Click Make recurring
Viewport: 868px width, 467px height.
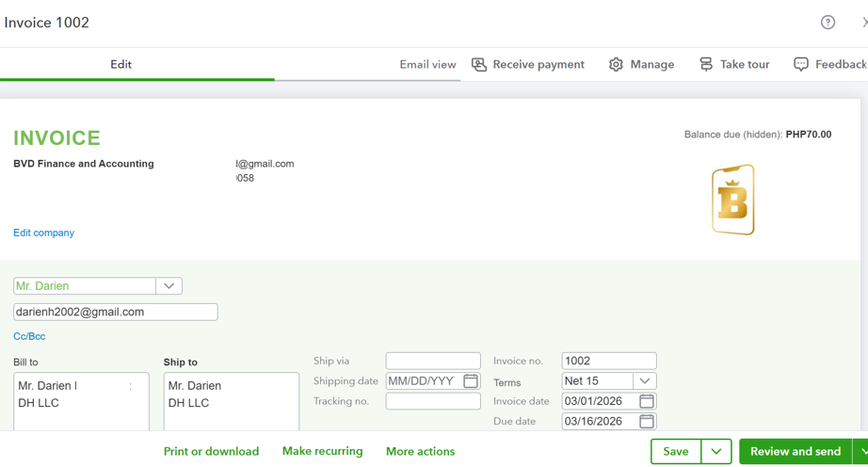coord(322,452)
